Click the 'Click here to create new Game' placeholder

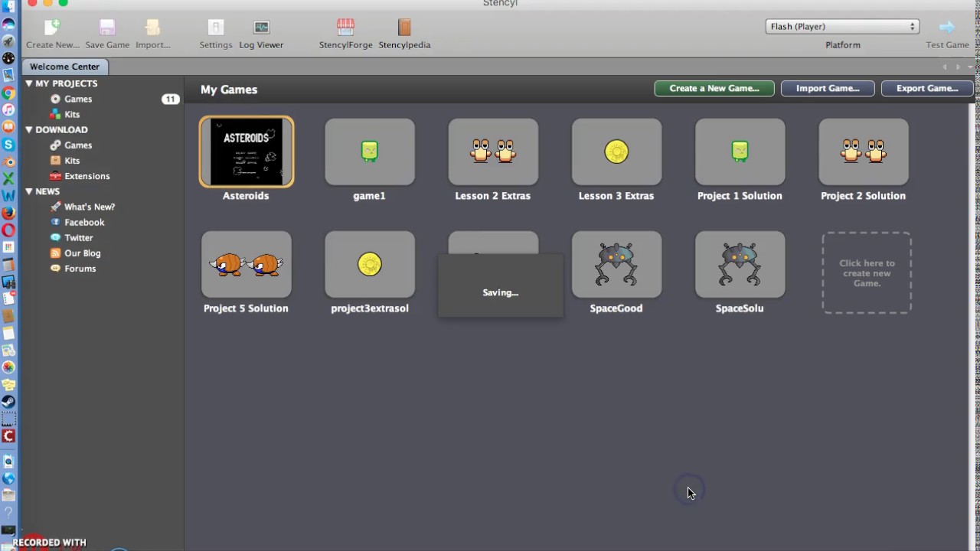[867, 273]
